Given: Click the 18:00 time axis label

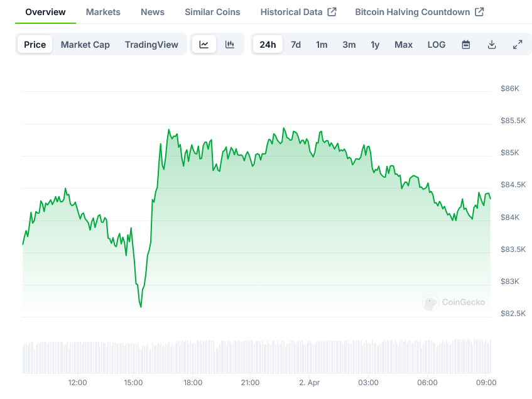Looking at the screenshot, I should (193, 383).
